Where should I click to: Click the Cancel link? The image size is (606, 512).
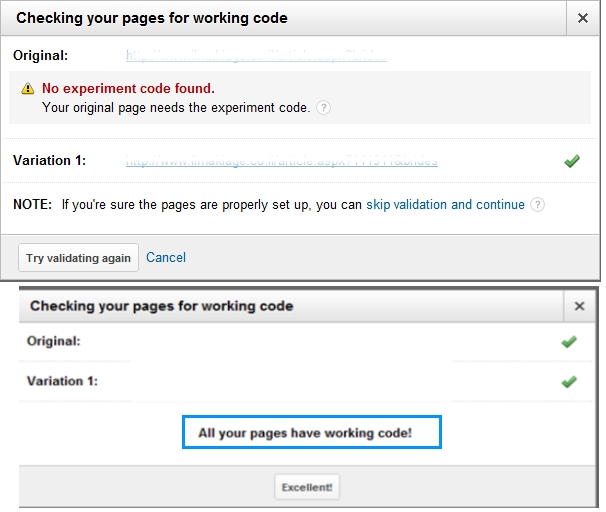pyautogui.click(x=166, y=257)
